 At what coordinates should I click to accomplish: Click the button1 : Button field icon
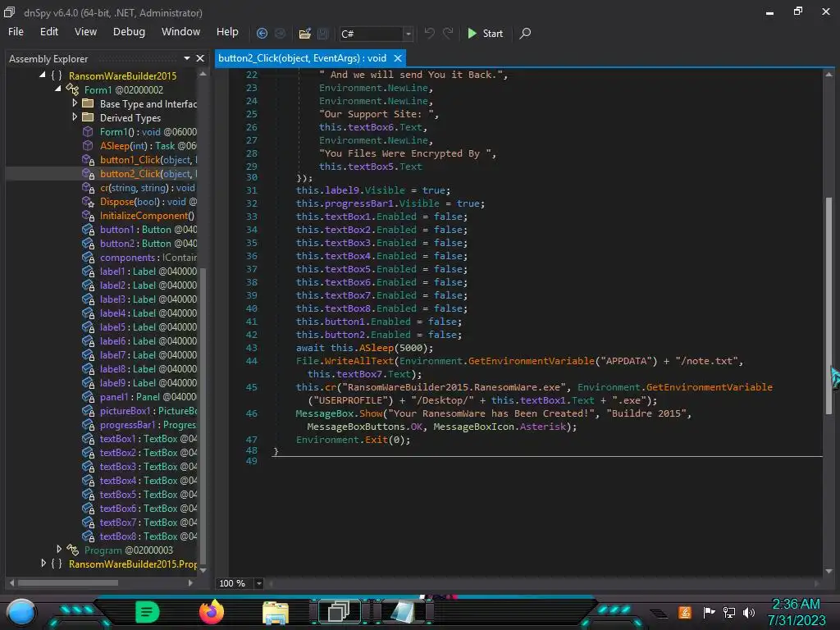click(89, 230)
